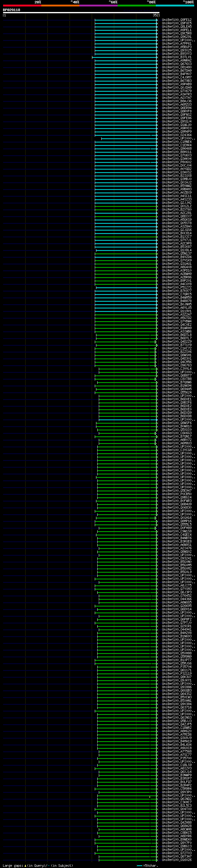Select hit label UniRef100_B9SVY3
This screenshot has height=868, width=197.
click(177, 54)
